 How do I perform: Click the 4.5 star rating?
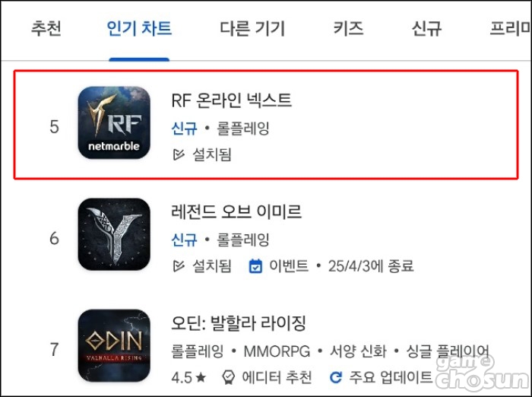pyautogui.click(x=188, y=377)
